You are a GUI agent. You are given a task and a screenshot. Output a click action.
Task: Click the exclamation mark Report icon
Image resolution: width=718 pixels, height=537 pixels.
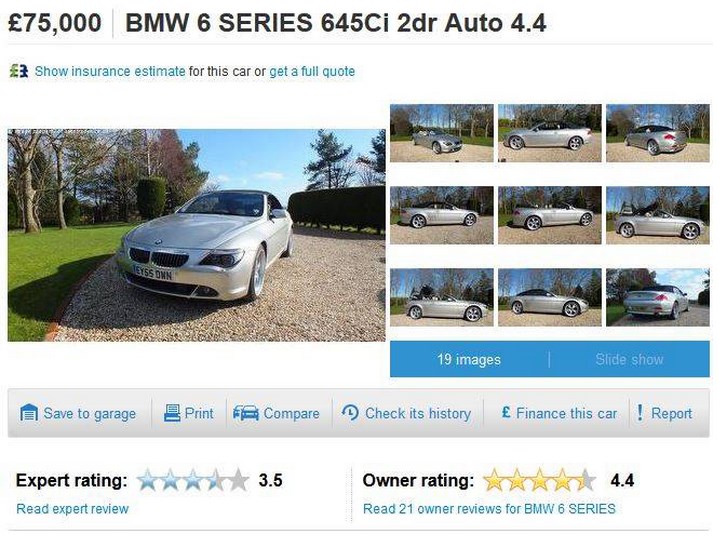[x=640, y=413]
